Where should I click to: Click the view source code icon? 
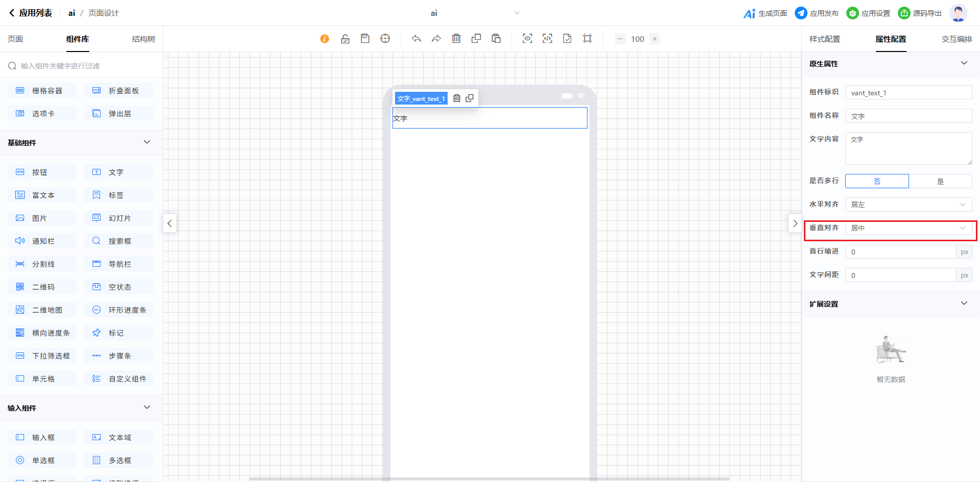coord(547,39)
